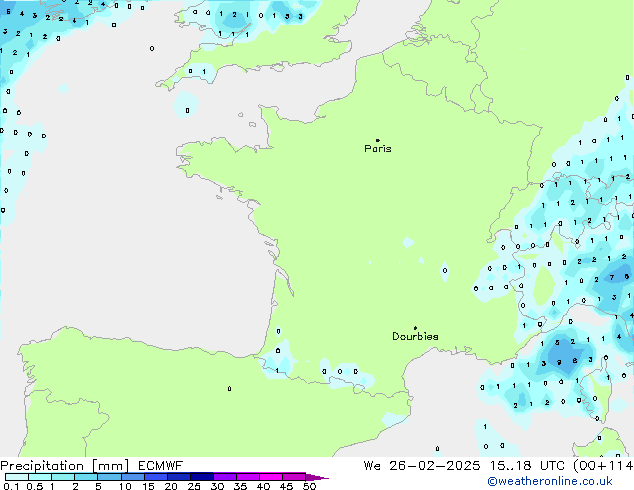Click the legend value '40'
634x490 pixels.
(263, 486)
